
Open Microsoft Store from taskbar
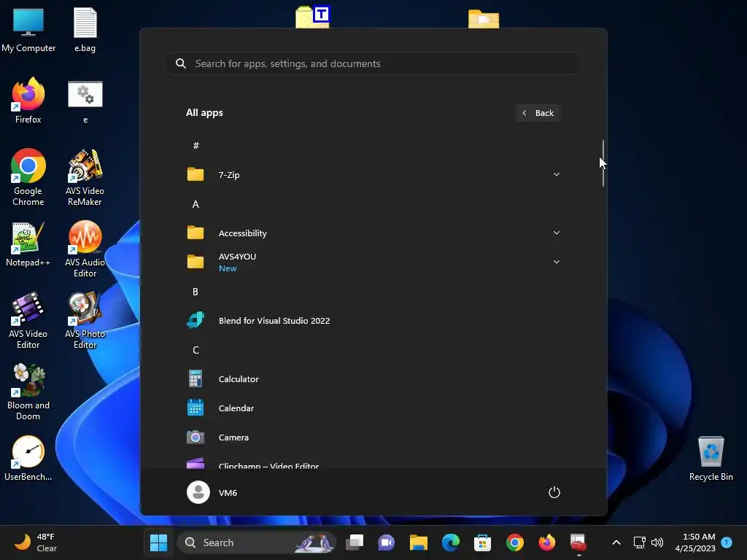[x=483, y=542]
